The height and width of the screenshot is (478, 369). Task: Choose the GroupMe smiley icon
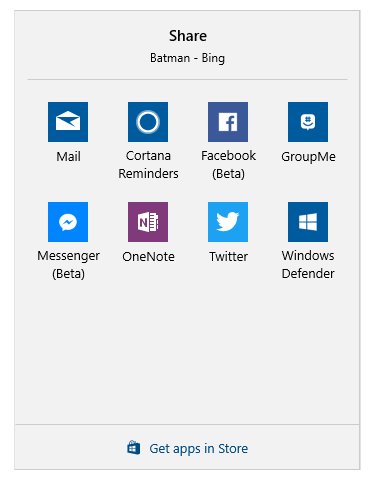coord(308,122)
